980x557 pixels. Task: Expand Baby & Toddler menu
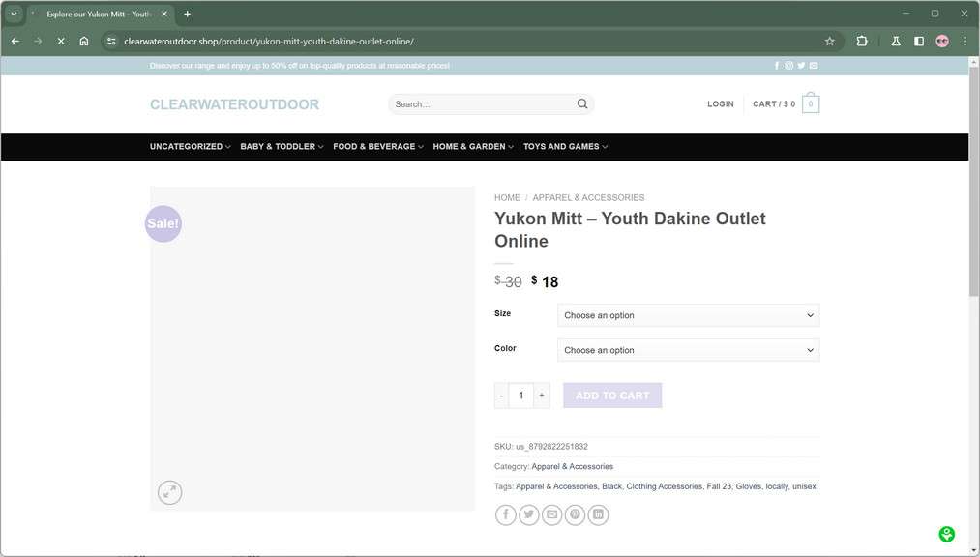(282, 147)
